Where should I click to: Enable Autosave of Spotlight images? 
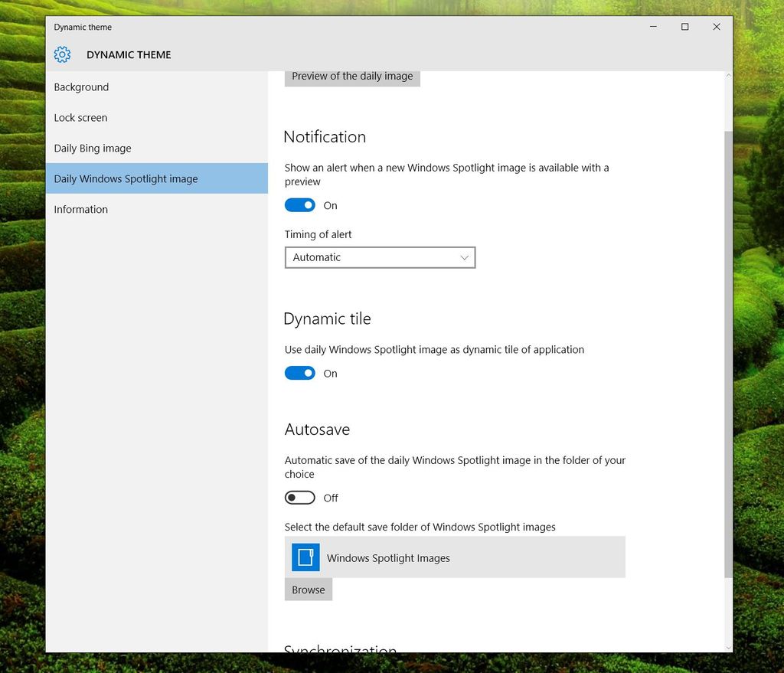click(299, 497)
